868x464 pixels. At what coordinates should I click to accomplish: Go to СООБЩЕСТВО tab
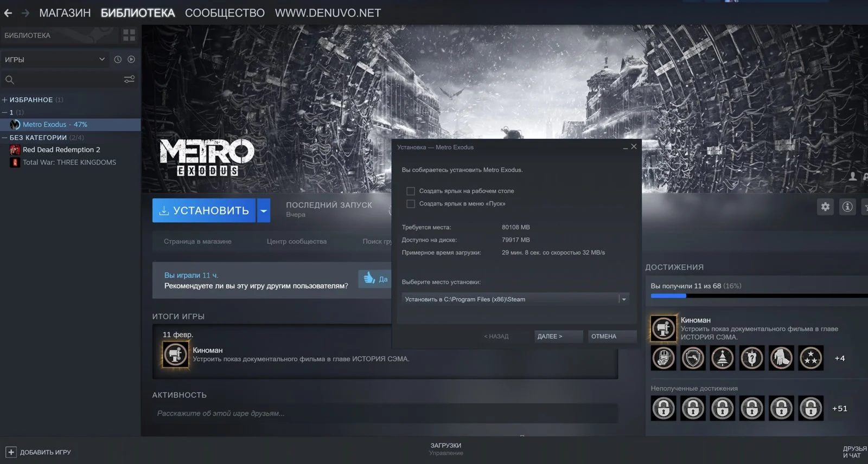(225, 13)
